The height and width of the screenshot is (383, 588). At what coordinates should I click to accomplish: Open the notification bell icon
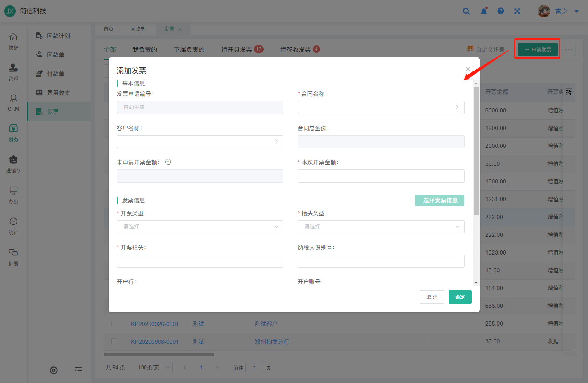[x=484, y=11]
